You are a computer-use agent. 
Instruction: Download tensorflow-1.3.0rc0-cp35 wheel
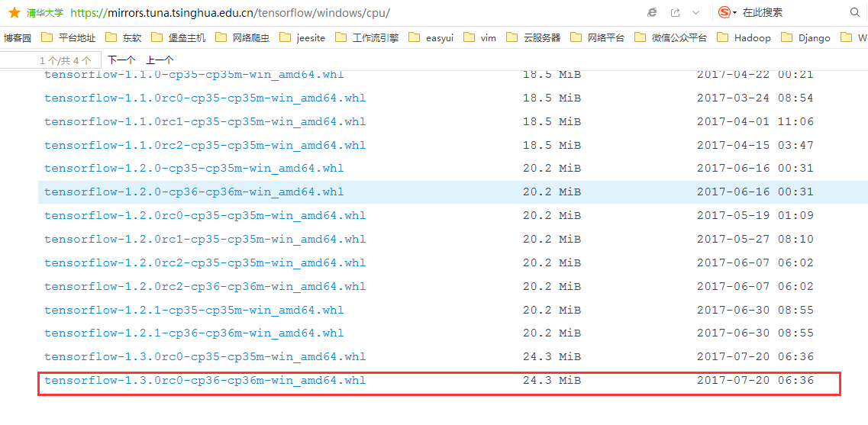click(205, 356)
